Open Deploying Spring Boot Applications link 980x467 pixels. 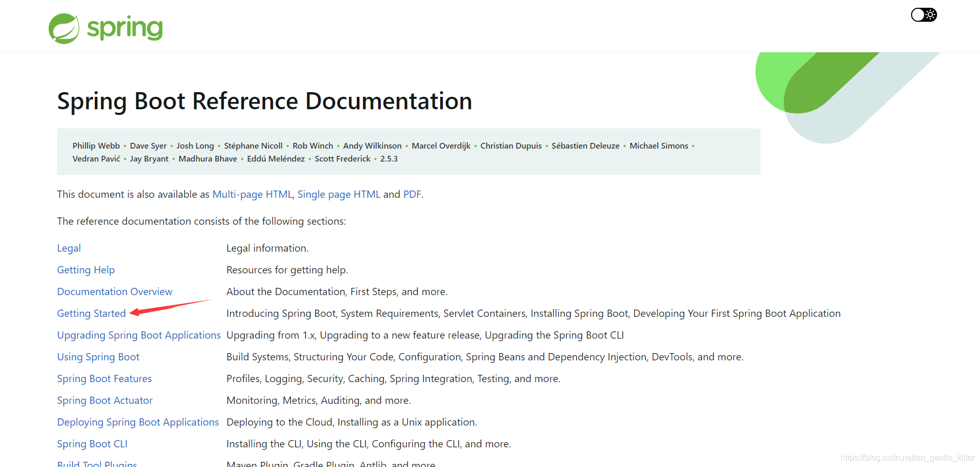[138, 422]
